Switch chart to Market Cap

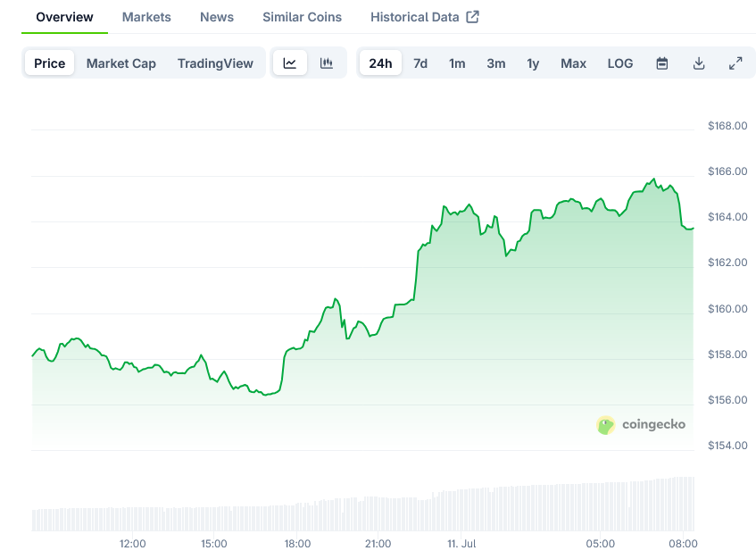(x=121, y=63)
